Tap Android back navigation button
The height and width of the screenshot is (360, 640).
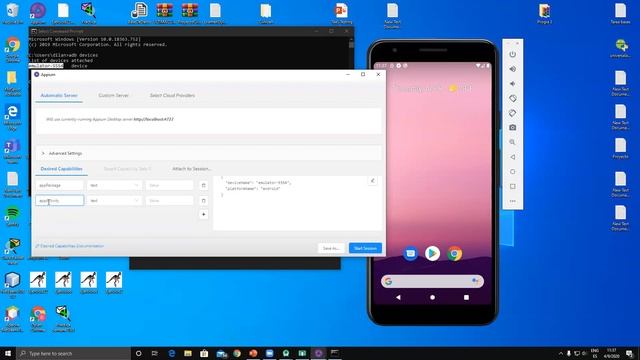click(398, 298)
